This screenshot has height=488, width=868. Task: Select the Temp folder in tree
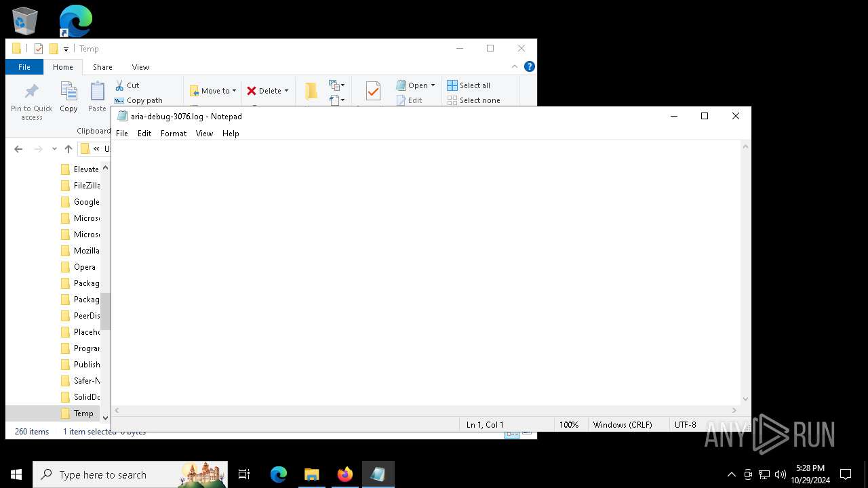(77, 413)
